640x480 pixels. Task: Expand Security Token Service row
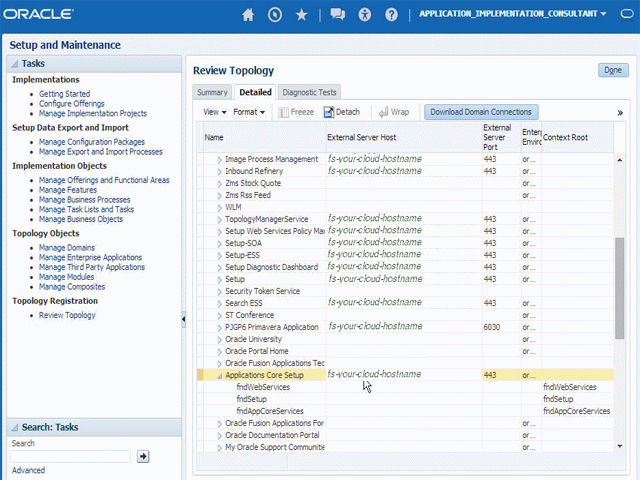pyautogui.click(x=219, y=292)
